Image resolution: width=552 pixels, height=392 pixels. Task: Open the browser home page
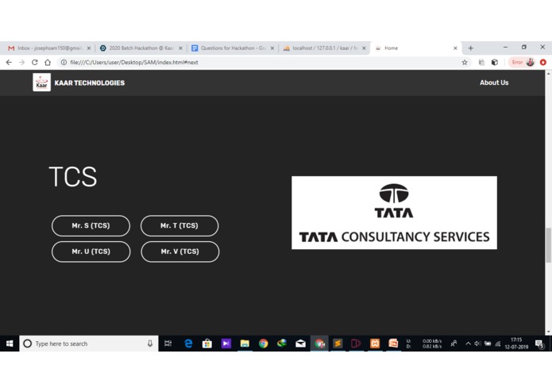48,62
